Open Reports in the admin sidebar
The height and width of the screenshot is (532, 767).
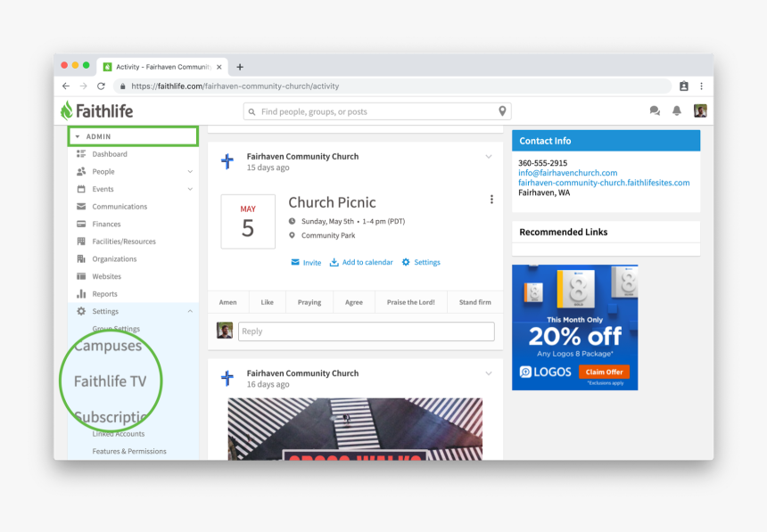[104, 294]
